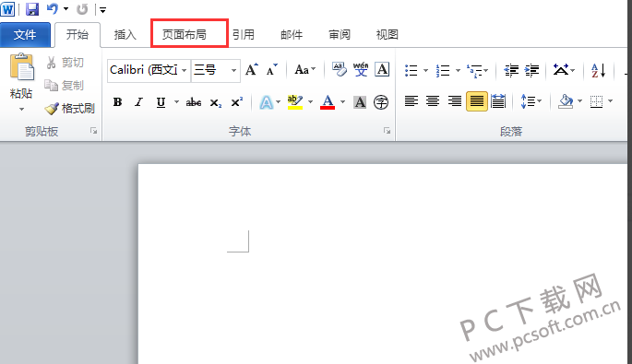The height and width of the screenshot is (364, 632).
Task: Click the blue 文件 button
Action: pos(25,35)
